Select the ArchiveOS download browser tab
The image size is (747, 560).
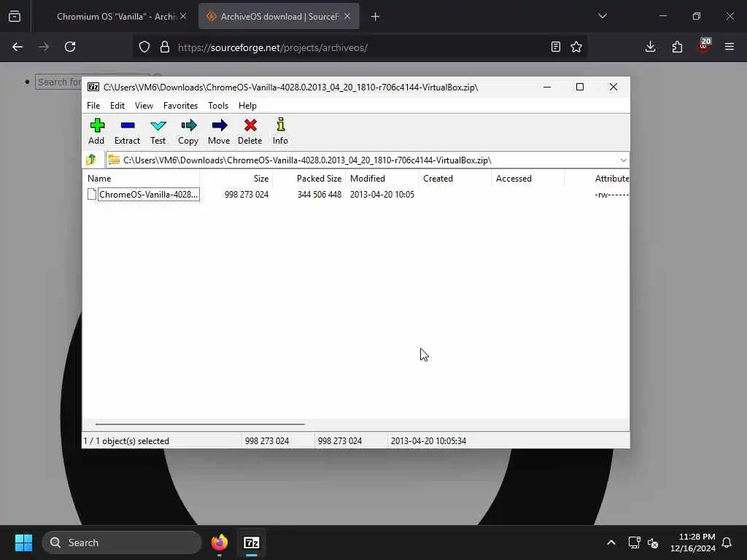279,17
